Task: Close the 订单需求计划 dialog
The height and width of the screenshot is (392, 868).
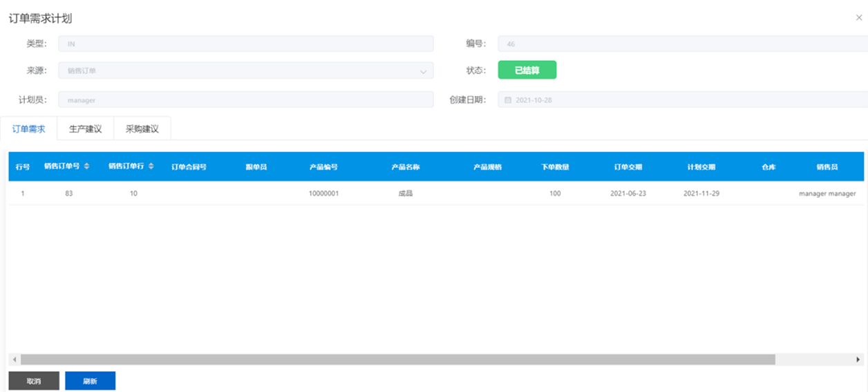Action: (859, 18)
